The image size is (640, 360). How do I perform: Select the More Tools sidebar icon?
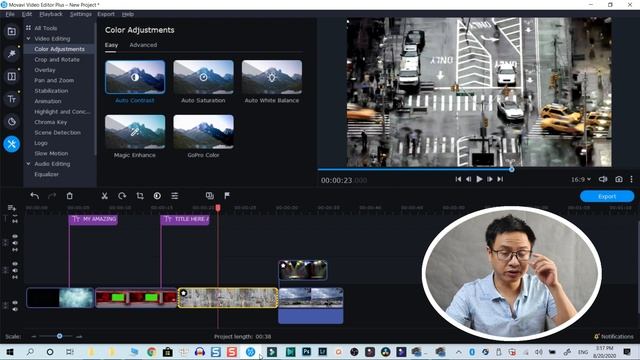click(11, 144)
